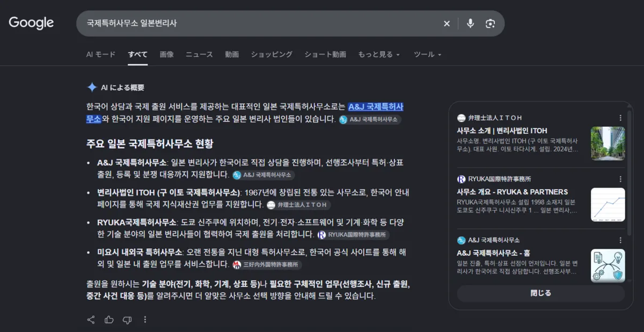Click the search query input field
Viewport: 644px width, 332px height.
click(x=260, y=24)
